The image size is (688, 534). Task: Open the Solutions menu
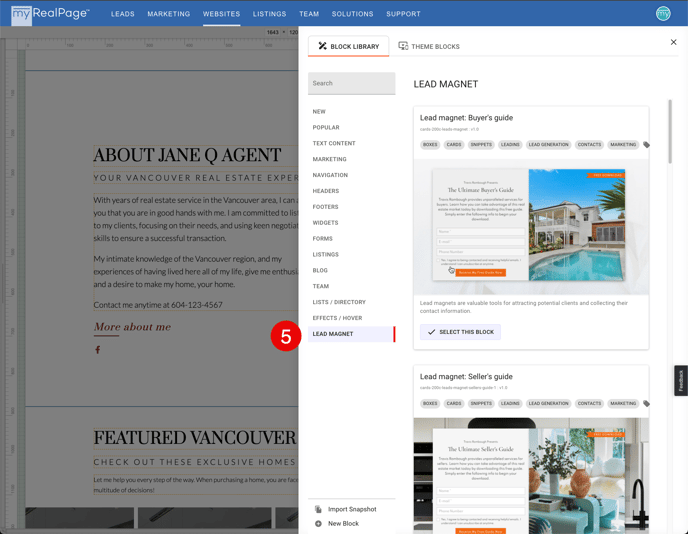352,14
